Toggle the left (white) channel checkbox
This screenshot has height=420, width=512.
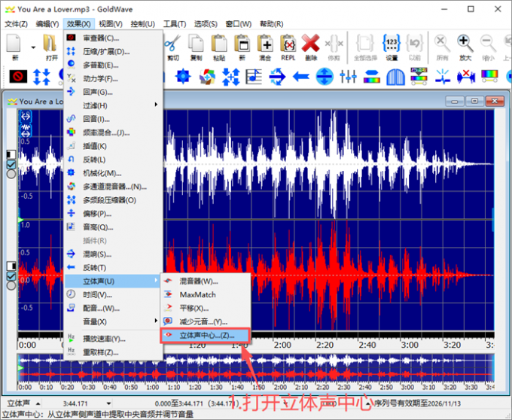point(11,165)
